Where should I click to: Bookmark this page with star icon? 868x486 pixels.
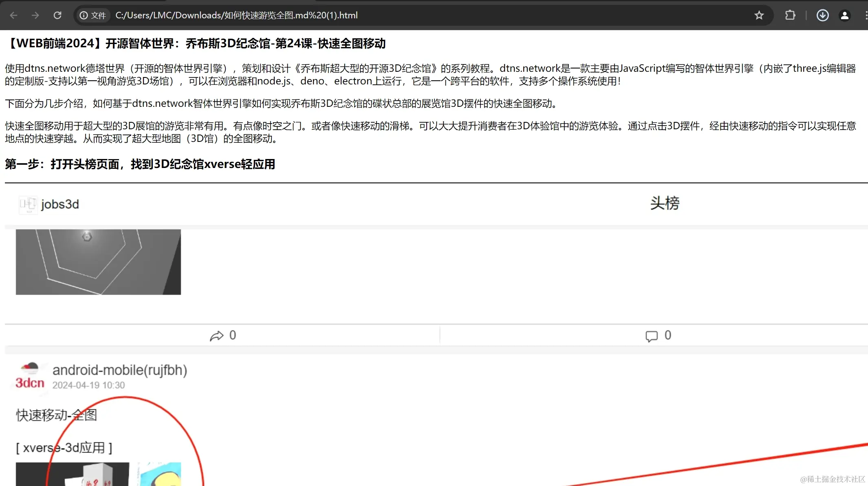tap(759, 15)
